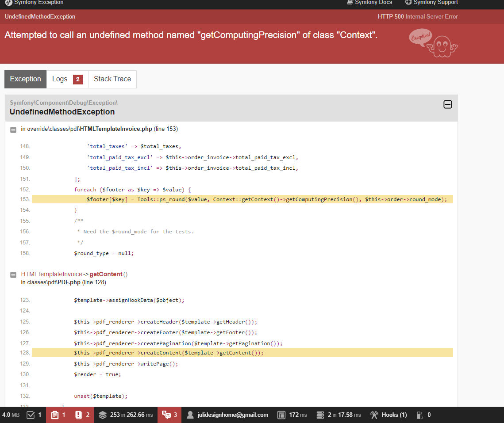Collapse the PDF.php line 128 trace
504x423 pixels.
(13, 275)
